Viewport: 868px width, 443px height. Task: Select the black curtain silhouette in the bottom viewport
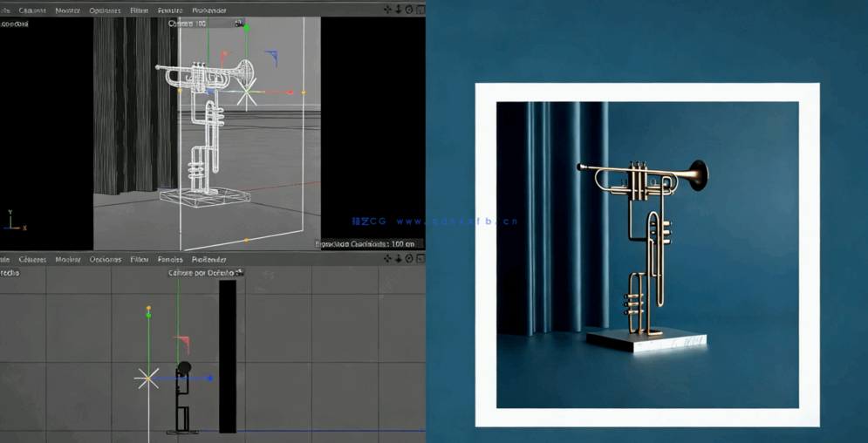(x=228, y=356)
